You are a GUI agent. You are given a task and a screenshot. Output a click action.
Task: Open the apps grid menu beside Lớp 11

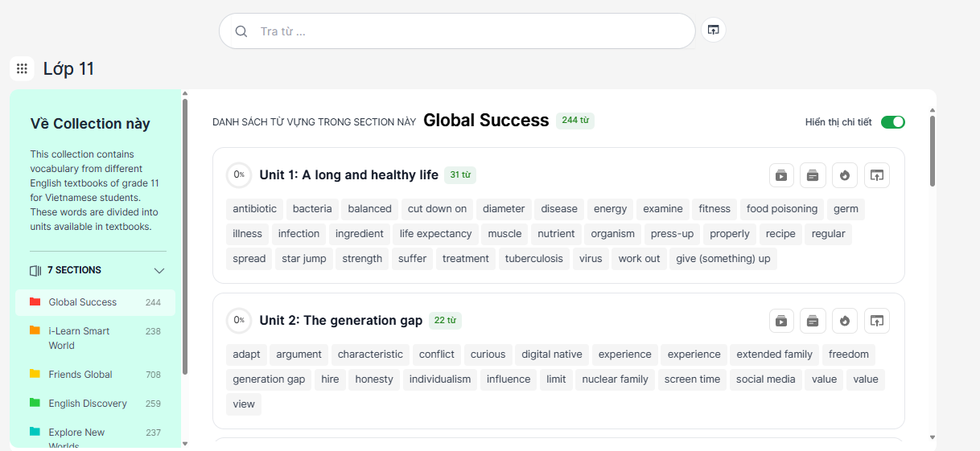[22, 69]
